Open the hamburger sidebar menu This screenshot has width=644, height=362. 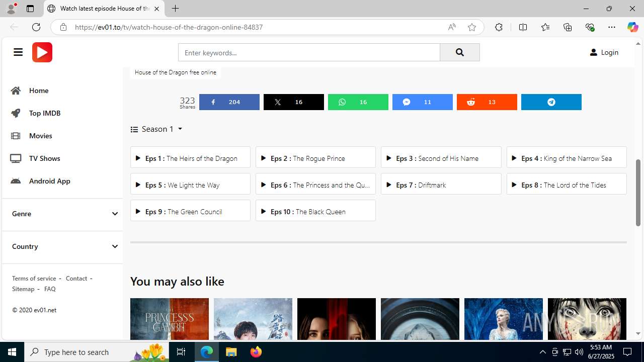(18, 52)
